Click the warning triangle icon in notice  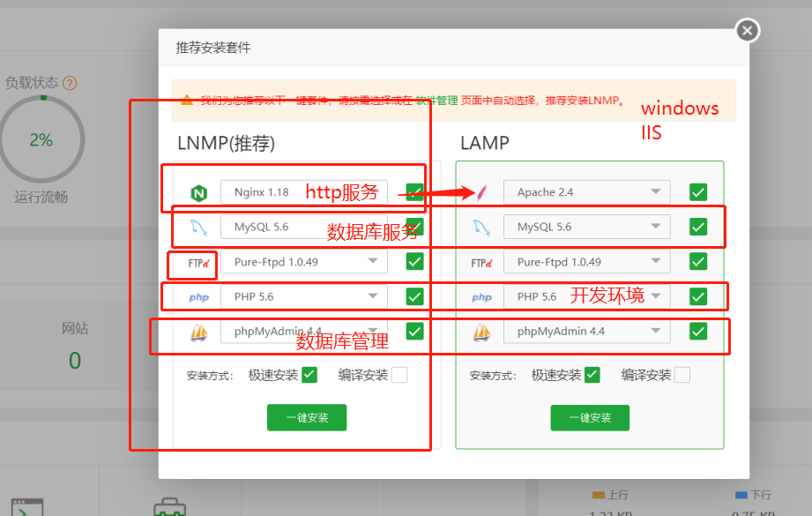click(x=187, y=100)
